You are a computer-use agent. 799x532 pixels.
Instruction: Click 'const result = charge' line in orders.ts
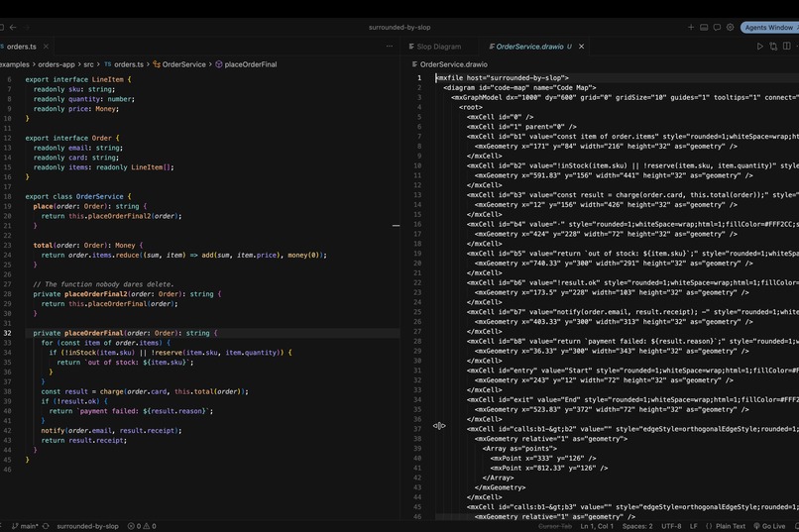click(x=145, y=392)
